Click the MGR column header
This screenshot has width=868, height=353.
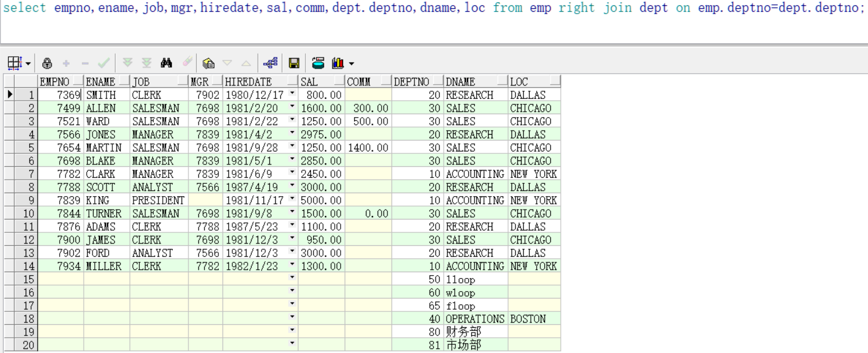205,82
